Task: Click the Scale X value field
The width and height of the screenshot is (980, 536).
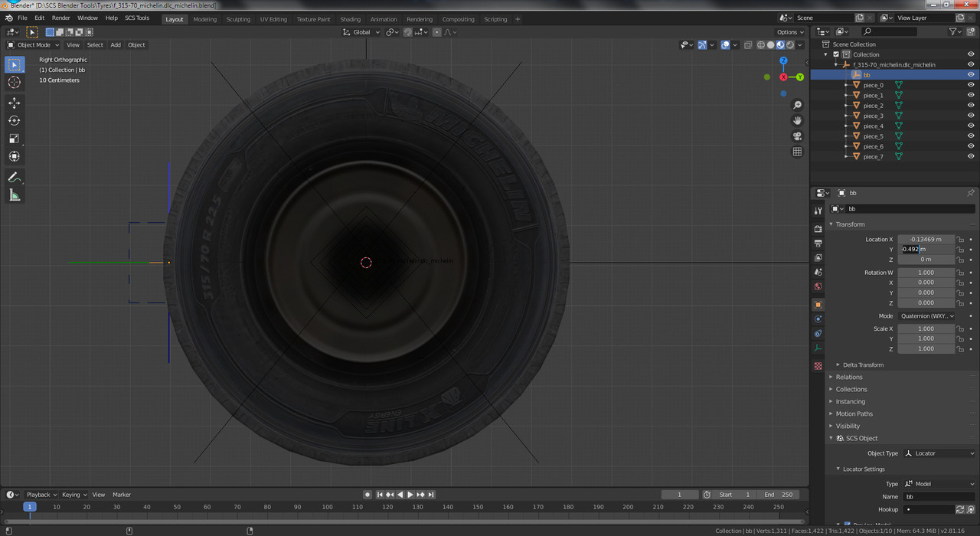Action: coord(926,328)
